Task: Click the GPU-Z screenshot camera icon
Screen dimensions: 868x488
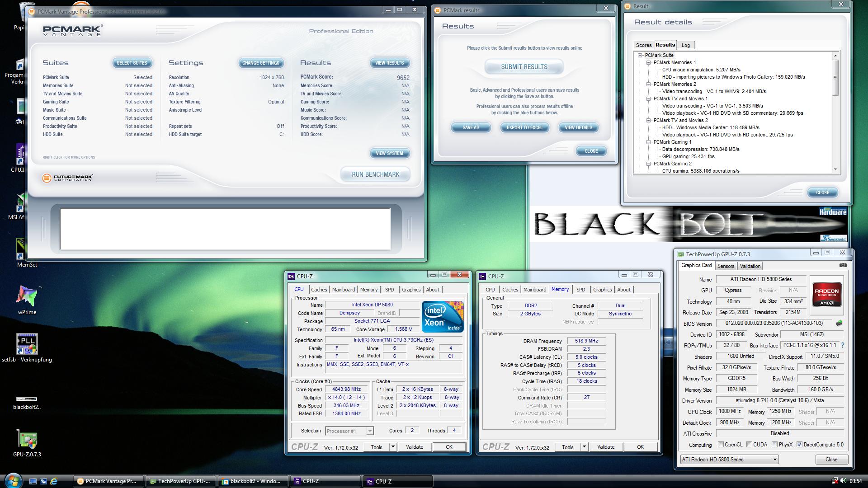Action: pos(843,265)
